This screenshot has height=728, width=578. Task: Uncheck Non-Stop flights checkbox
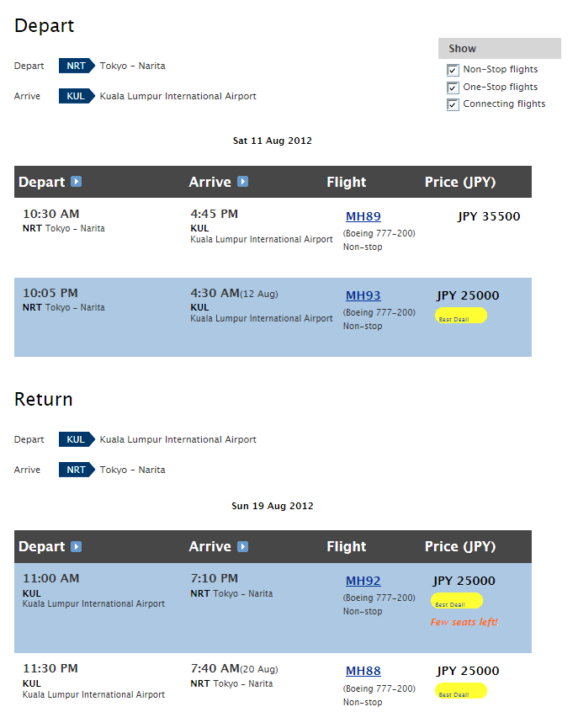click(x=453, y=70)
